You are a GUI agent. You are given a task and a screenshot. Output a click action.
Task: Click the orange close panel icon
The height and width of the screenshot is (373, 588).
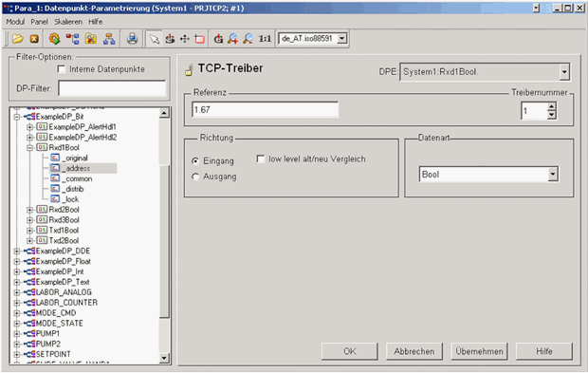click(x=34, y=39)
